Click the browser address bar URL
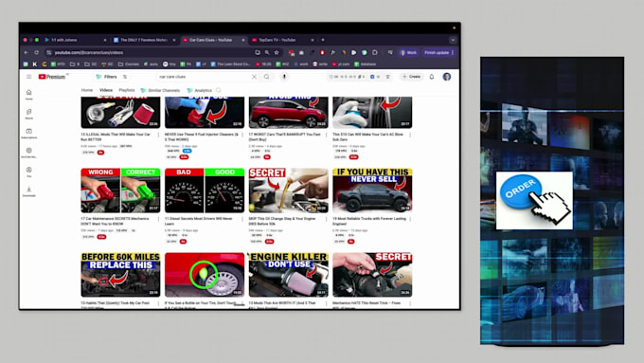Viewport: 644px width, 363px height. [89, 53]
